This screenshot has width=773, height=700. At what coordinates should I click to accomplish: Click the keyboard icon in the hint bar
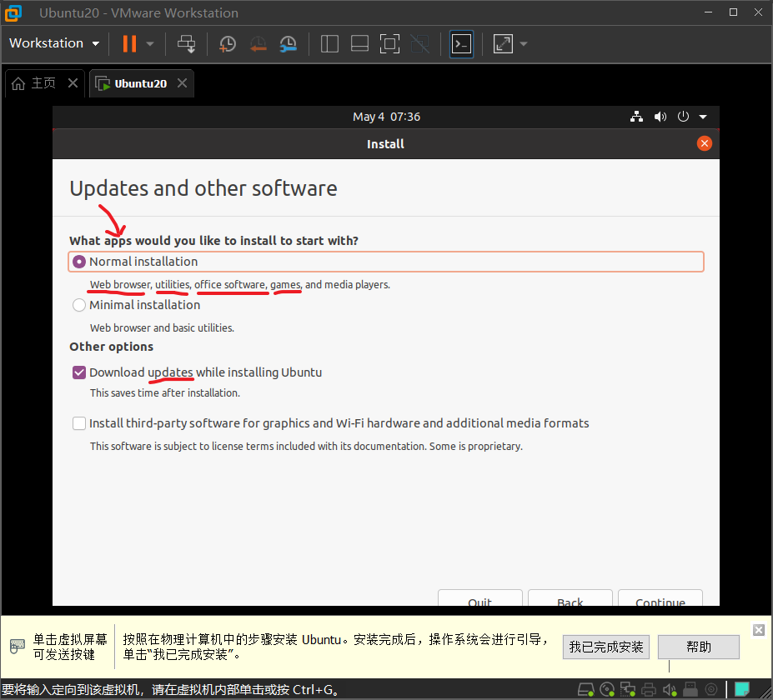click(x=18, y=646)
